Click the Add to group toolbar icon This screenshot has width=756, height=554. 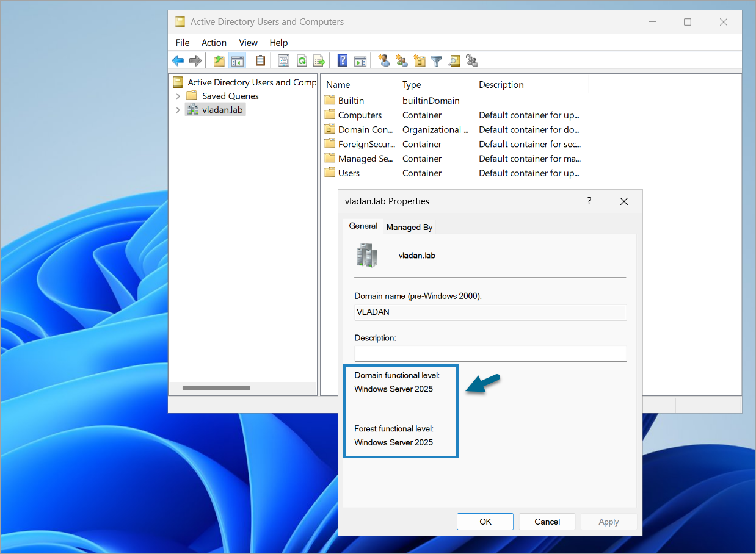pyautogui.click(x=471, y=60)
